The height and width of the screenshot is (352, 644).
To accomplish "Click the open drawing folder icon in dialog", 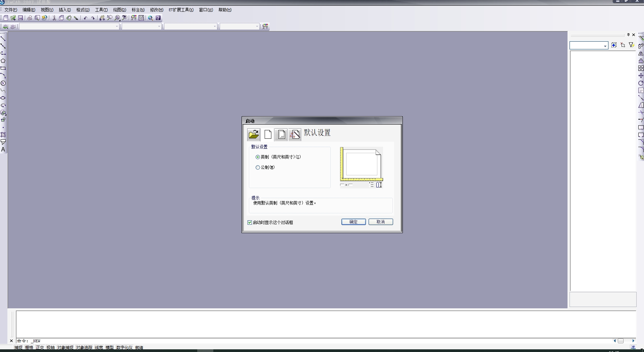I will click(254, 135).
